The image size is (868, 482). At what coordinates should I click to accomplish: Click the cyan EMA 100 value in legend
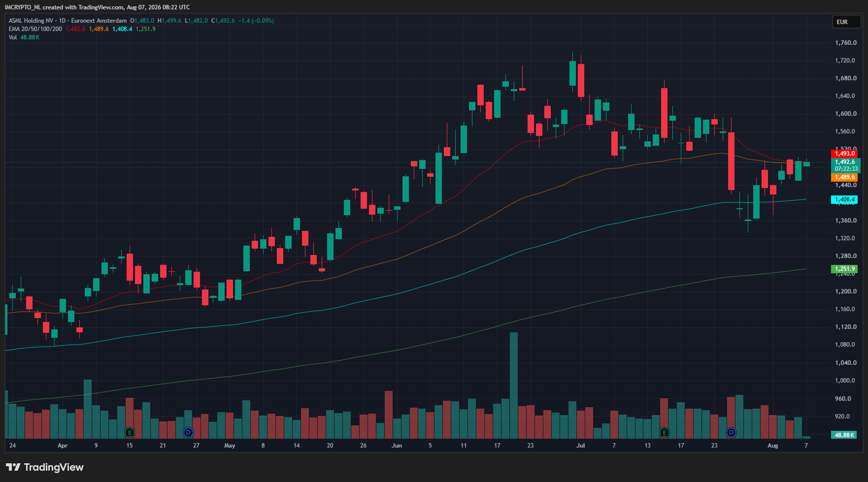point(122,29)
